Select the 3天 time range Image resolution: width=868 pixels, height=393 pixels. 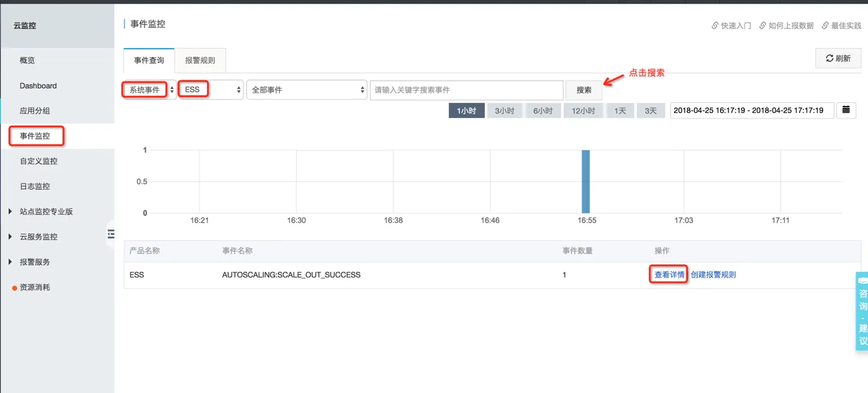pyautogui.click(x=650, y=110)
